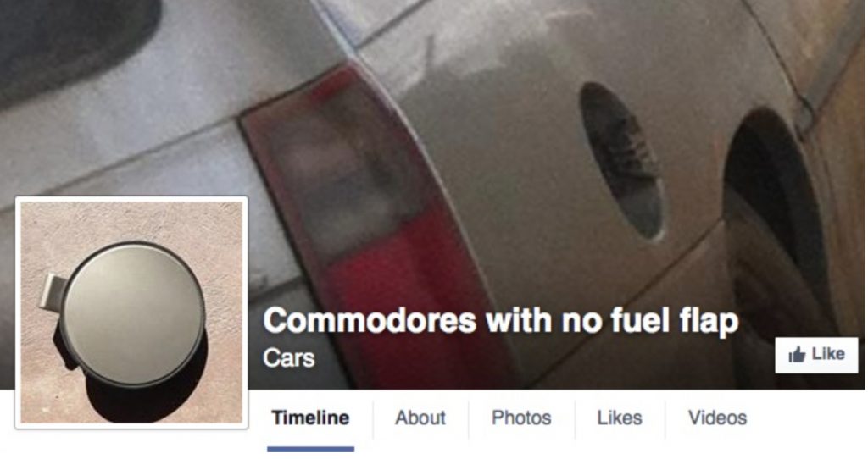This screenshot has width=868, height=459.
Task: Click the blue underline beneath Timeline
Action: tap(310, 449)
